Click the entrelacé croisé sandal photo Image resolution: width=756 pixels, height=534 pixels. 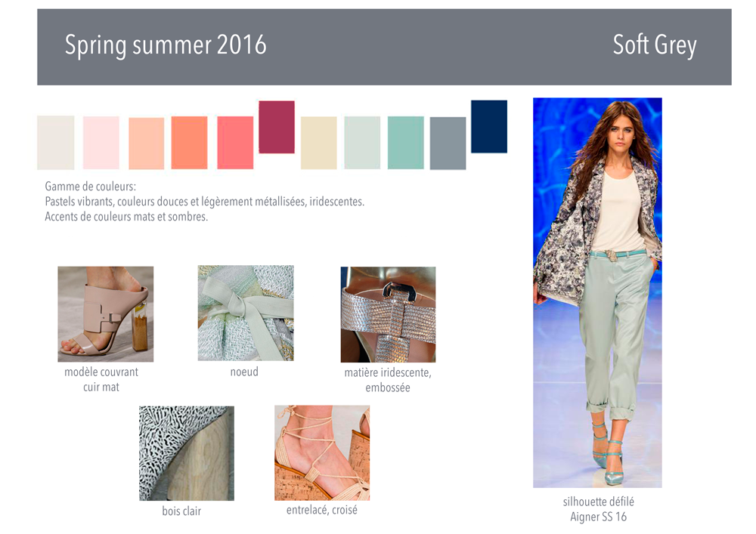[x=322, y=452]
